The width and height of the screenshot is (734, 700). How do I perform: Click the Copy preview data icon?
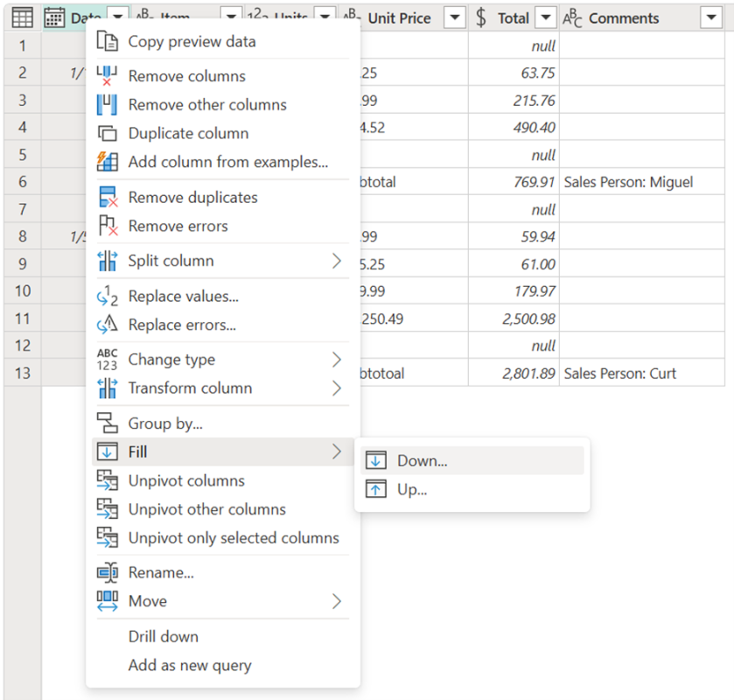(x=107, y=41)
